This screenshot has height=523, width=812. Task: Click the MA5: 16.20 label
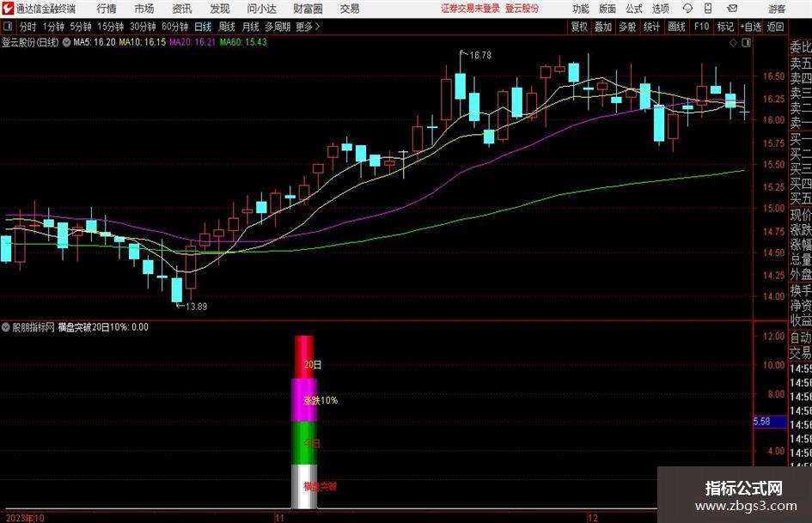[x=95, y=42]
